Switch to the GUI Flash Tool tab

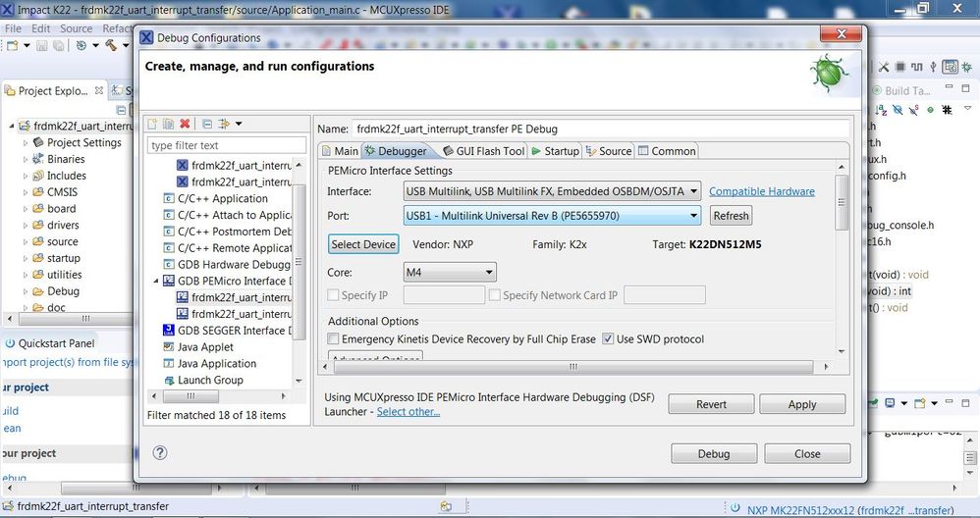pos(484,151)
